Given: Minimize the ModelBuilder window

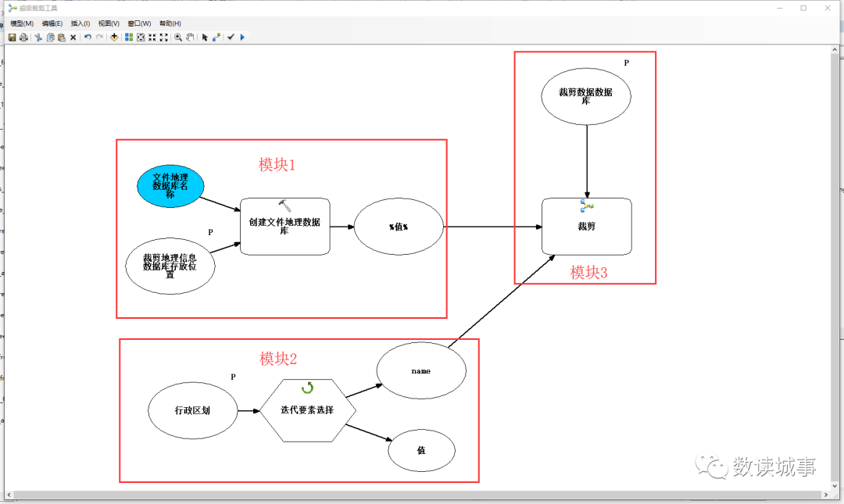Looking at the screenshot, I should point(780,8).
